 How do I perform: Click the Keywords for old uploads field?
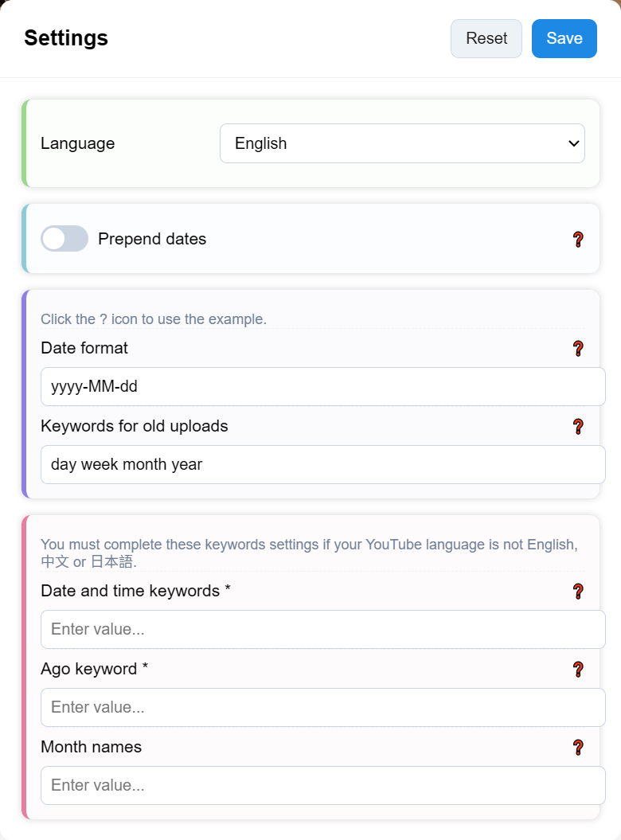[322, 465]
